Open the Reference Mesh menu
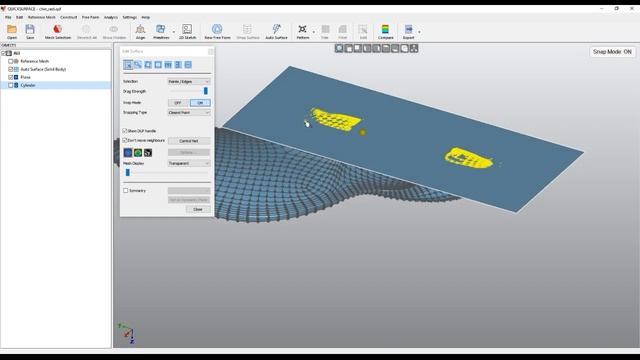 click(x=42, y=18)
